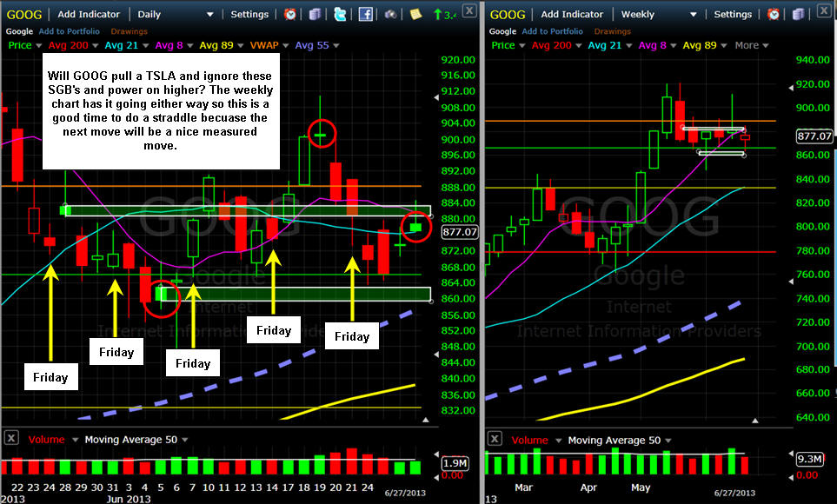Open Settings in the Daily chart toolbar
The height and width of the screenshot is (504, 837).
pyautogui.click(x=249, y=15)
